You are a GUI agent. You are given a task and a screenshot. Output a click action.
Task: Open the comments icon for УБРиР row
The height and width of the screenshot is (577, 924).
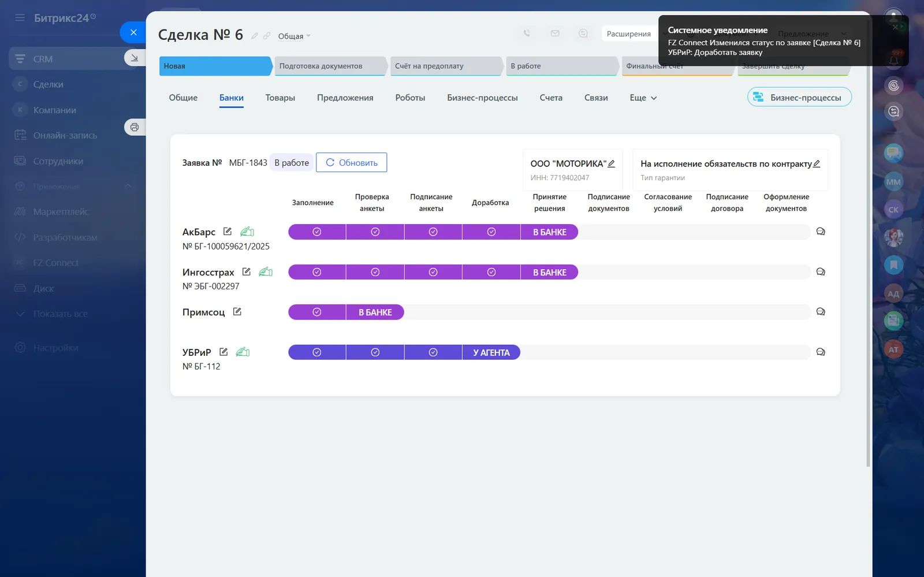tap(821, 352)
